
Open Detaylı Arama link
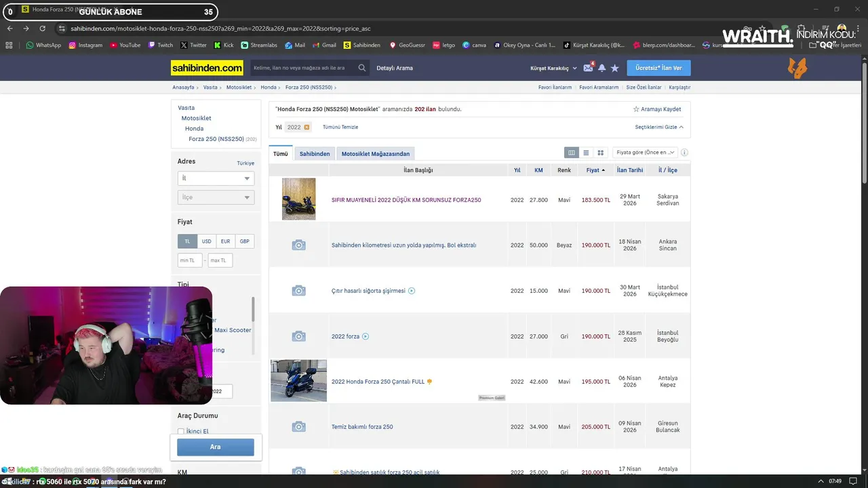click(395, 68)
